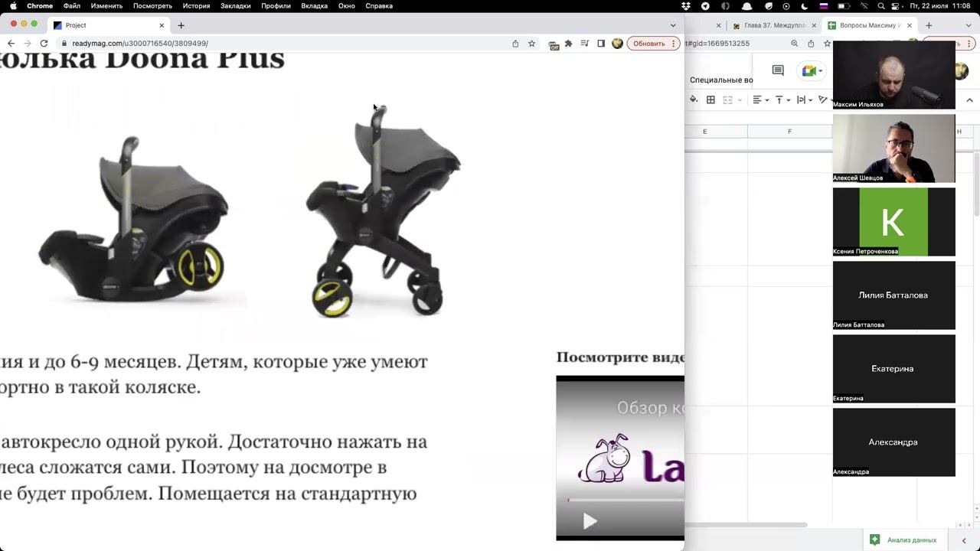
Task: Open the vertical align dropdown in Sheets
Action: (x=782, y=99)
